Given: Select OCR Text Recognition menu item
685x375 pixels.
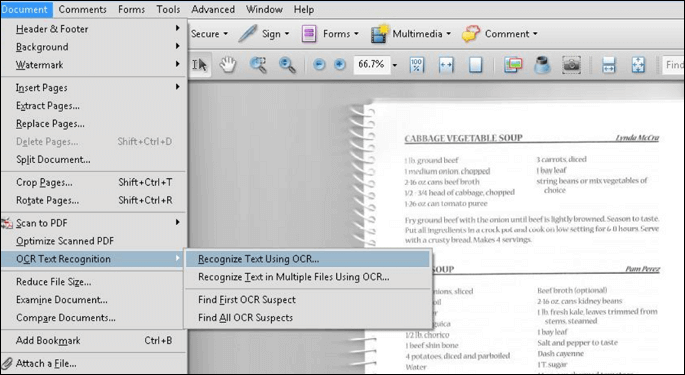Looking at the screenshot, I should (x=93, y=259).
